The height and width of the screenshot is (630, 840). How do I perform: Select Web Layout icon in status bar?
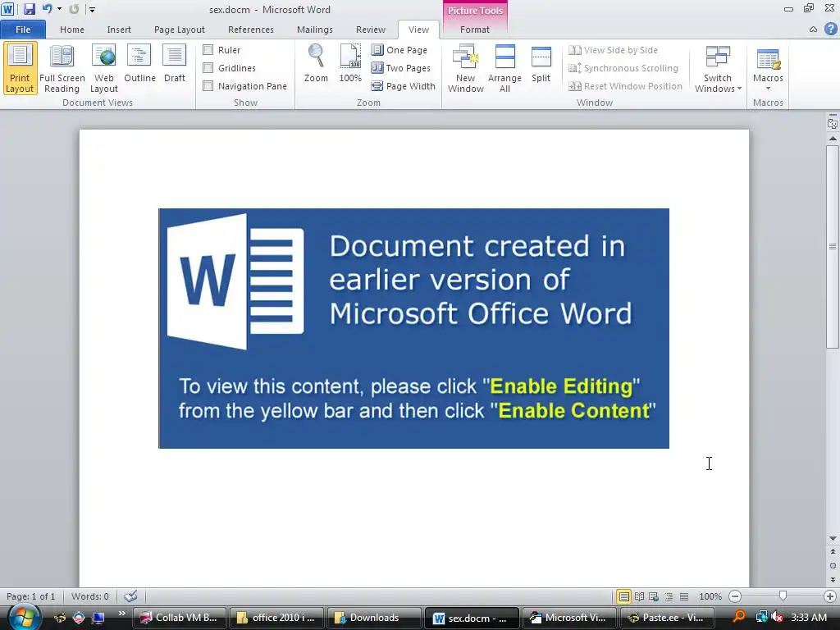(x=654, y=596)
